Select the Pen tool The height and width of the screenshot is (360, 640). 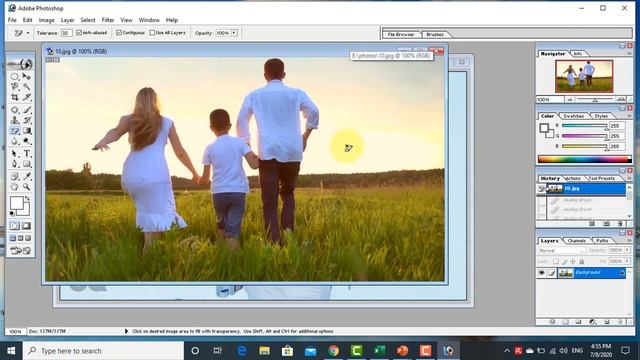[x=15, y=164]
